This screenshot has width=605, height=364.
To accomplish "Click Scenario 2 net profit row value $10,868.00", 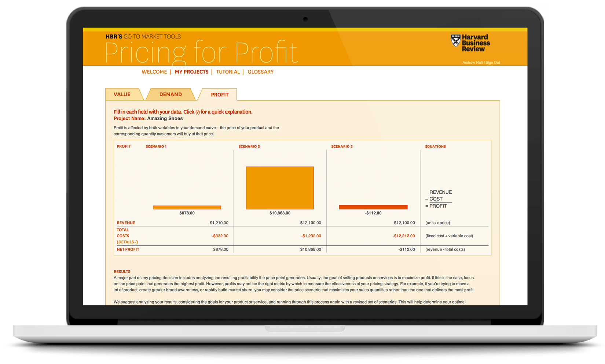I will [311, 249].
